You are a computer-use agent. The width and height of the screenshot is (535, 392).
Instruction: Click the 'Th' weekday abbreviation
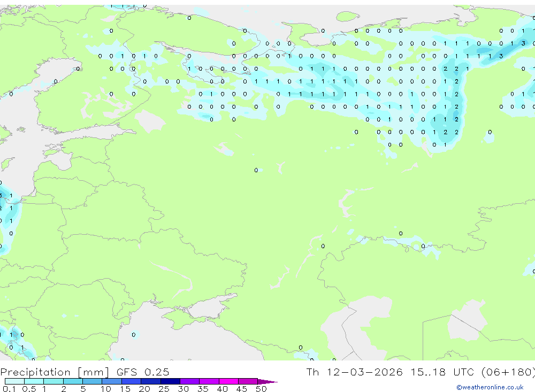(x=312, y=372)
